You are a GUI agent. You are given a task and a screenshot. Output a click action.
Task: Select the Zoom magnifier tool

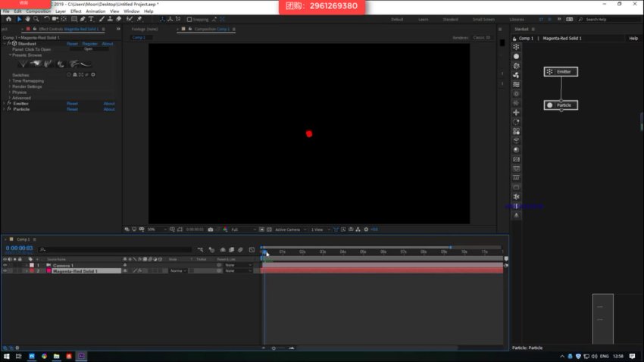pos(36,19)
